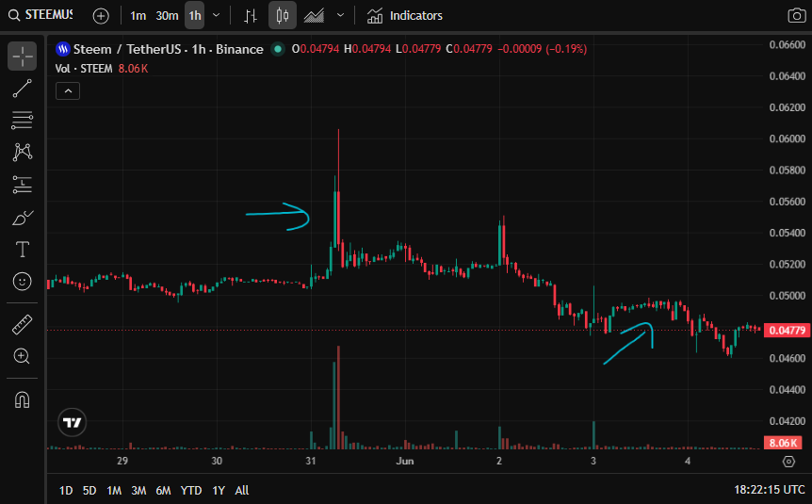
Task: Click the 0.05000 price axis label
Action: (x=788, y=296)
